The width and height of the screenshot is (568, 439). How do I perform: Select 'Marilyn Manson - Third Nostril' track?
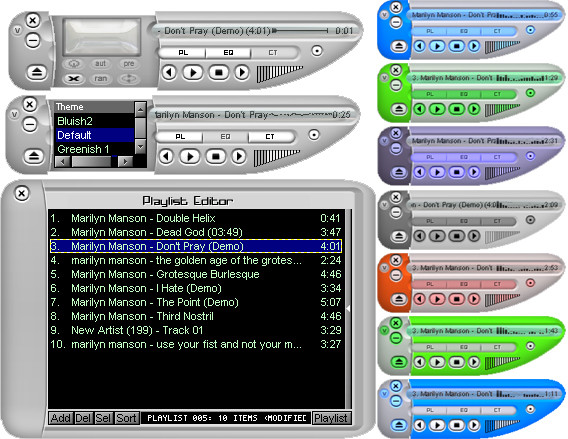[196, 316]
